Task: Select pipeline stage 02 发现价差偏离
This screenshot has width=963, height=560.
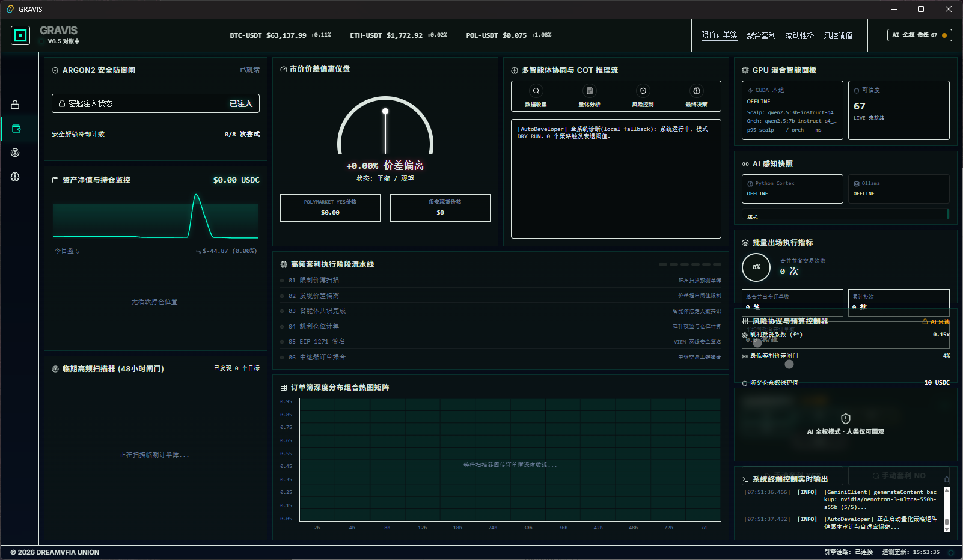Action: click(x=501, y=296)
